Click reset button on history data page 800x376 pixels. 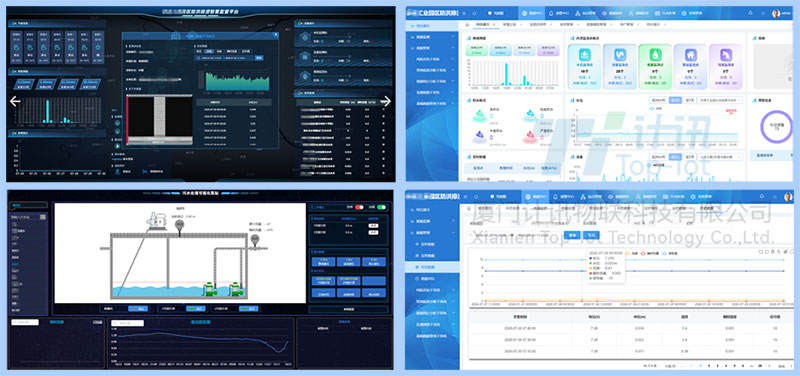pos(590,235)
